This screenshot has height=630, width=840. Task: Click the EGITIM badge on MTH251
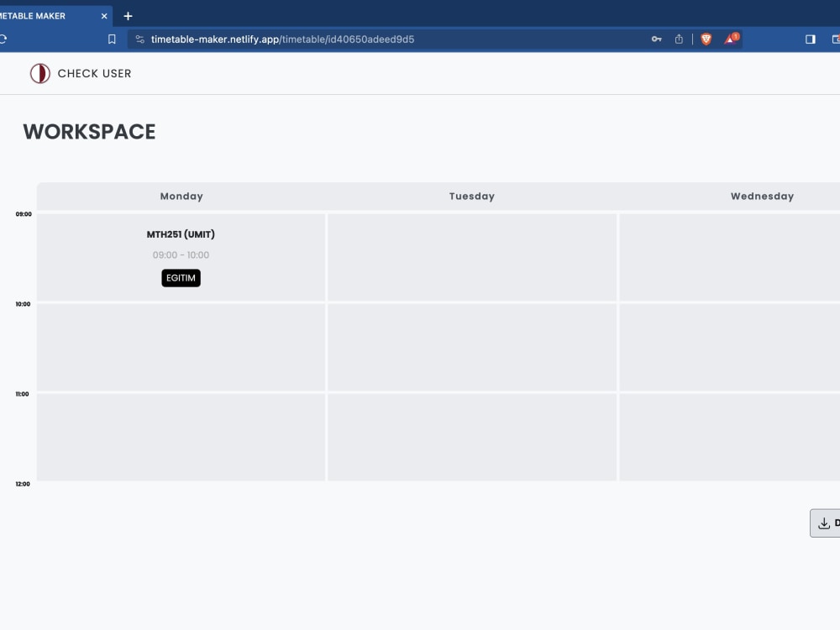(181, 278)
